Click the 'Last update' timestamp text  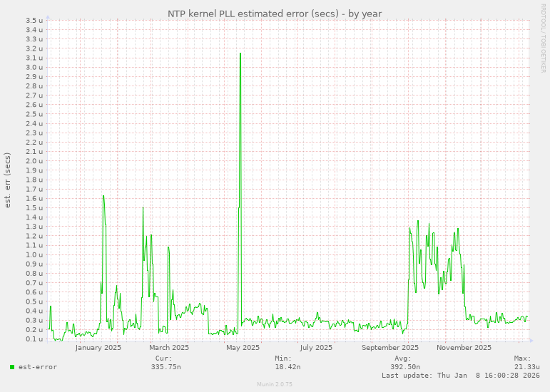461,375
